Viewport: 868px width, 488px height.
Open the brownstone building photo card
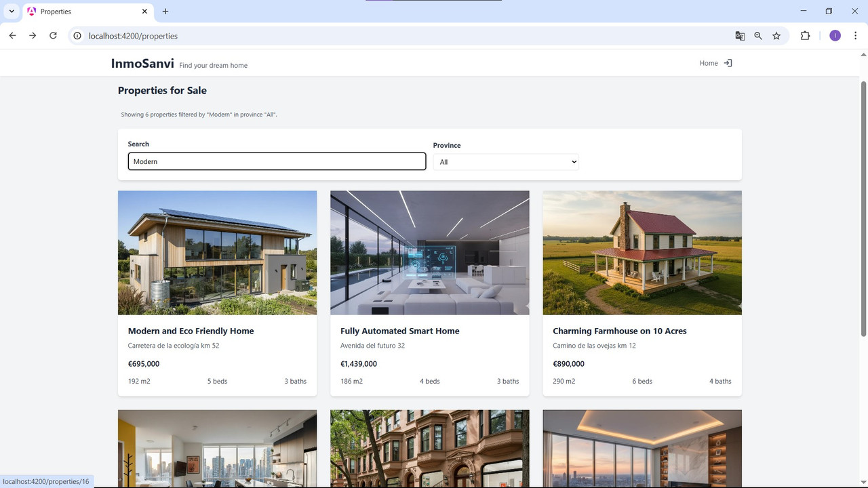pyautogui.click(x=430, y=449)
